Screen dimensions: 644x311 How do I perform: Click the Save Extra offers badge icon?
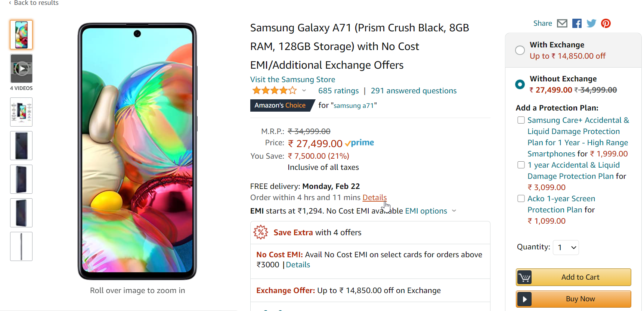click(261, 232)
